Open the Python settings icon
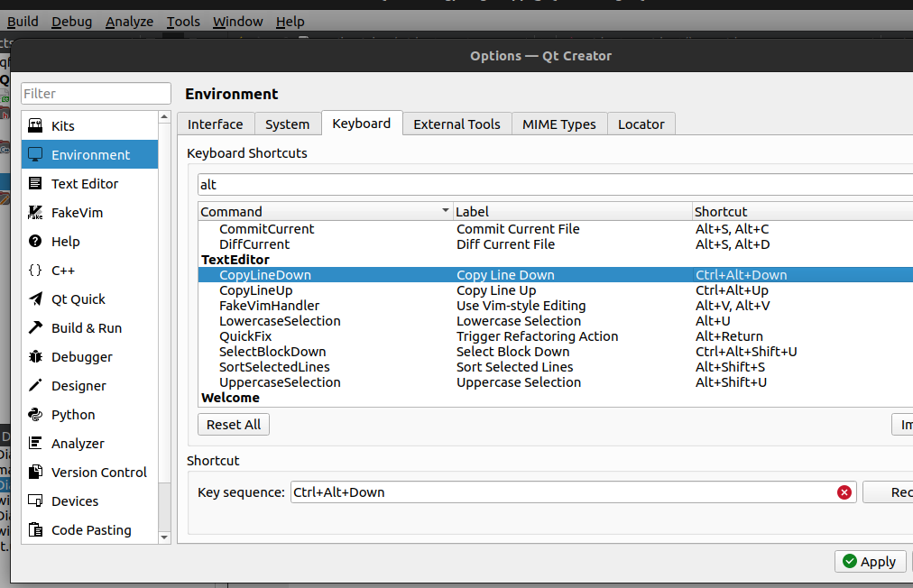Viewport: 913px width, 588px height. [36, 415]
